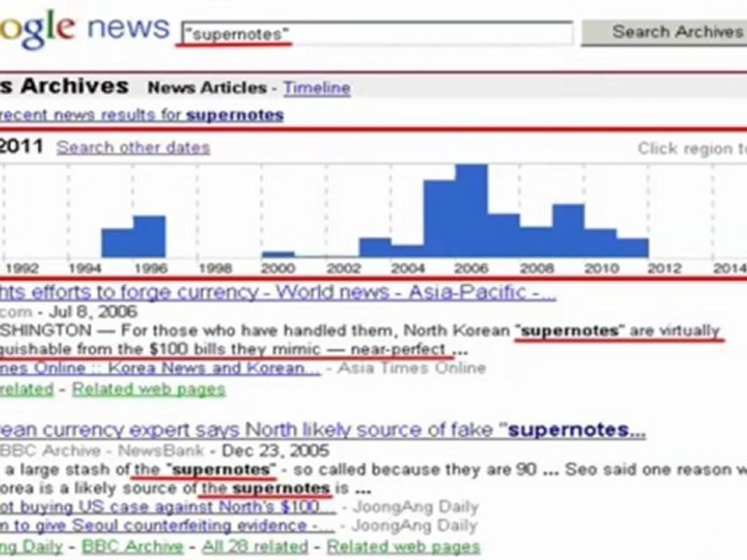Click the Jul 8, 2006 date text

(93, 312)
